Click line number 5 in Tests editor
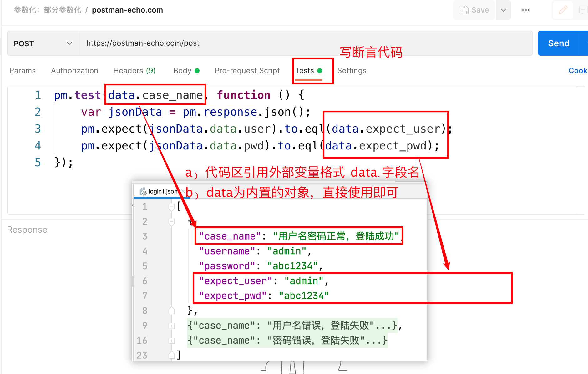 [38, 163]
